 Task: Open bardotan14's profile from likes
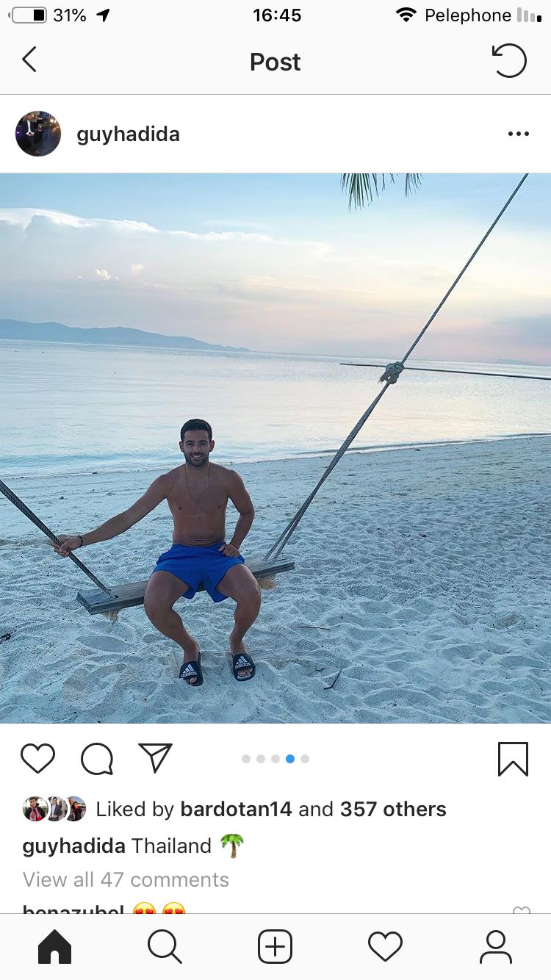pos(236,809)
